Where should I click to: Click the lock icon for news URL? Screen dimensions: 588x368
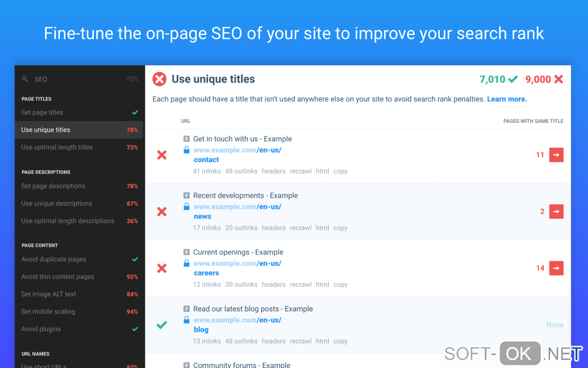(x=186, y=206)
